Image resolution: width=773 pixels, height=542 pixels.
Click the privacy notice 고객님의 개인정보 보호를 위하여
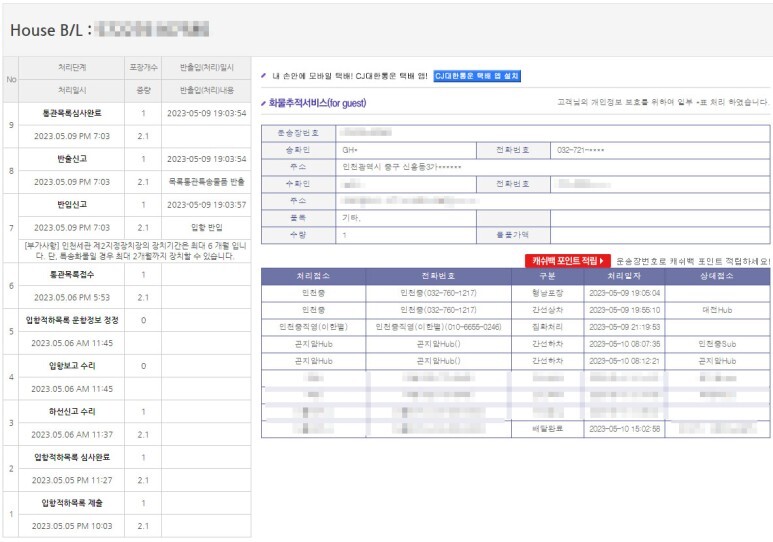[x=663, y=102]
